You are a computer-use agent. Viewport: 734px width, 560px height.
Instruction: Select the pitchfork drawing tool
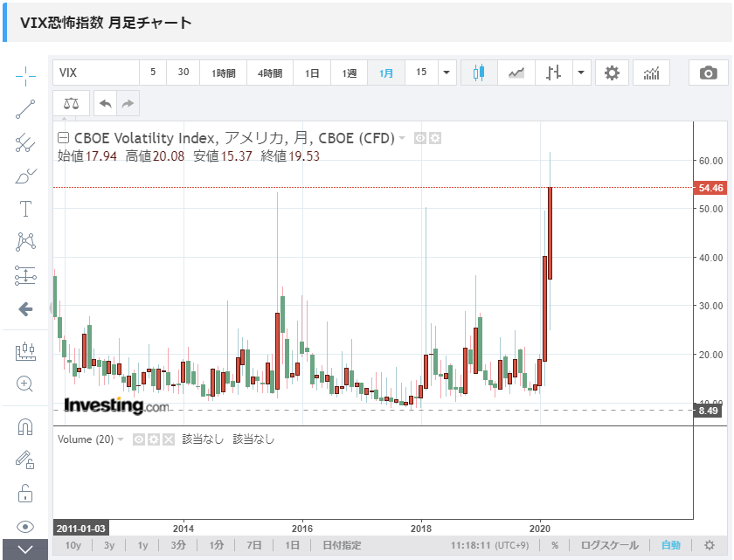coord(25,142)
